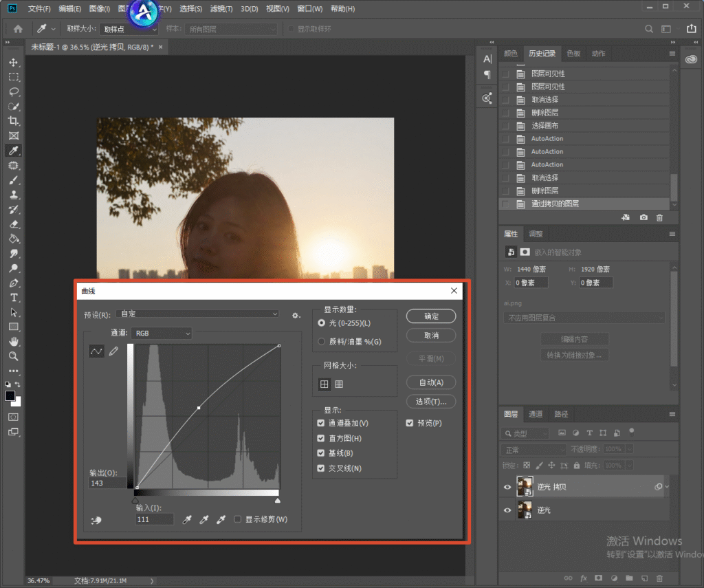Click the curve point edit mode icon
This screenshot has width=704, height=588.
(x=96, y=351)
